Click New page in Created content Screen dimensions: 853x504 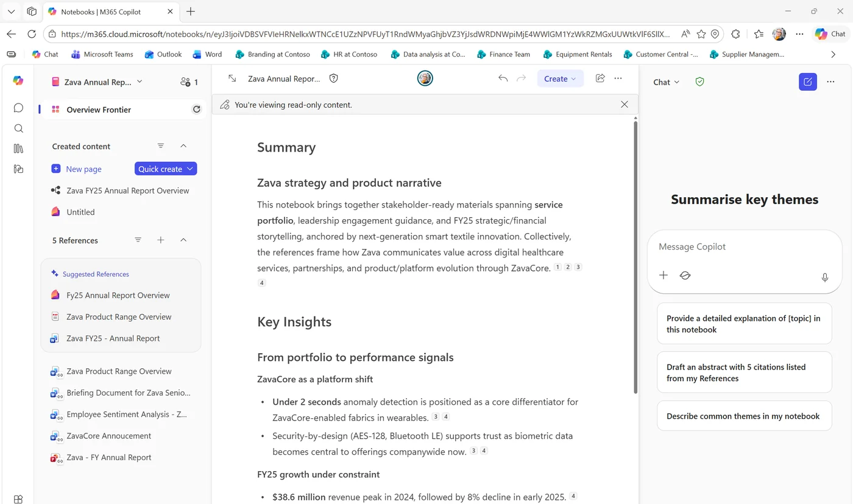point(77,169)
